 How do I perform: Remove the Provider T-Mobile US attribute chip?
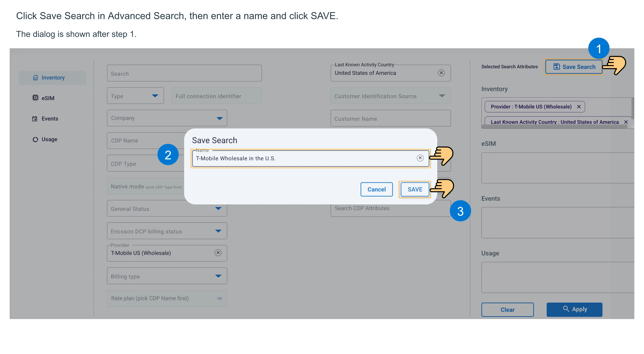(579, 107)
